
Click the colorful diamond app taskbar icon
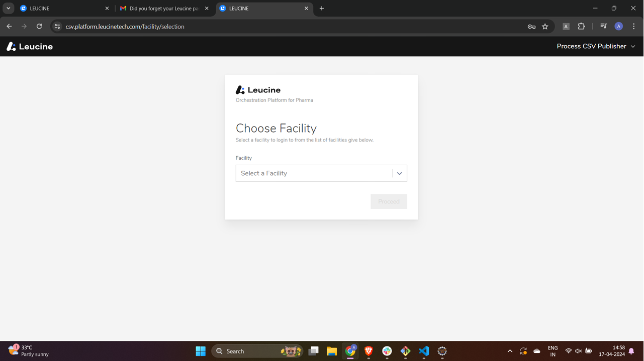pyautogui.click(x=405, y=351)
